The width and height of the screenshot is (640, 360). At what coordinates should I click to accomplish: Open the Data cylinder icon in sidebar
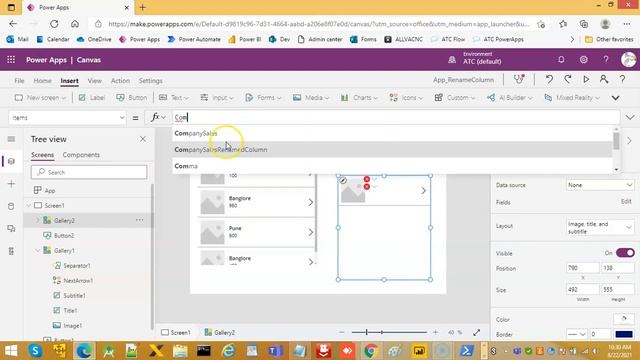[x=11, y=206]
